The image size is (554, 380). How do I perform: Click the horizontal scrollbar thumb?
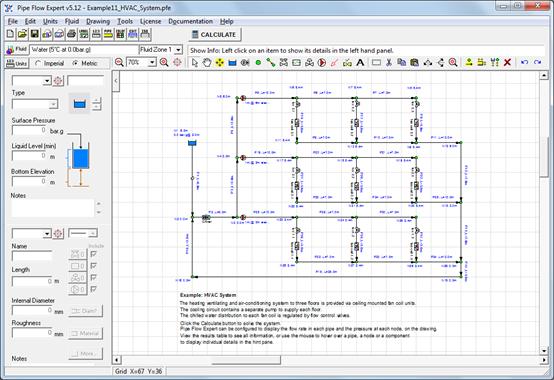(x=246, y=360)
